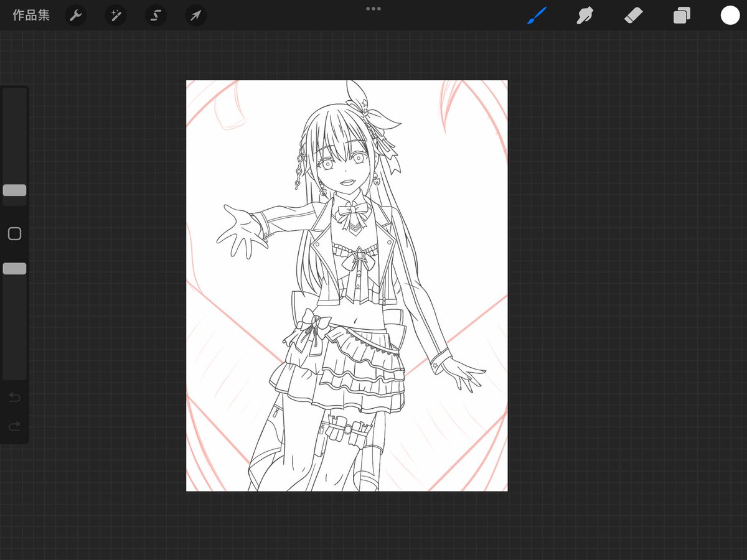Tap the square modify button in sidebar
The height and width of the screenshot is (560, 747).
click(x=14, y=233)
